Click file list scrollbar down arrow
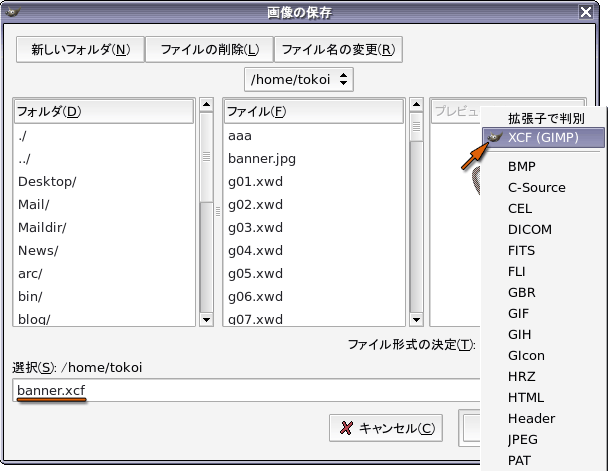The image size is (608, 472). coord(416,320)
